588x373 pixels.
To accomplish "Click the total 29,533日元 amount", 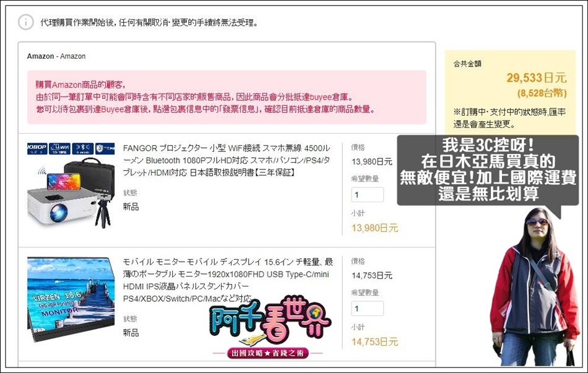I will pos(537,78).
